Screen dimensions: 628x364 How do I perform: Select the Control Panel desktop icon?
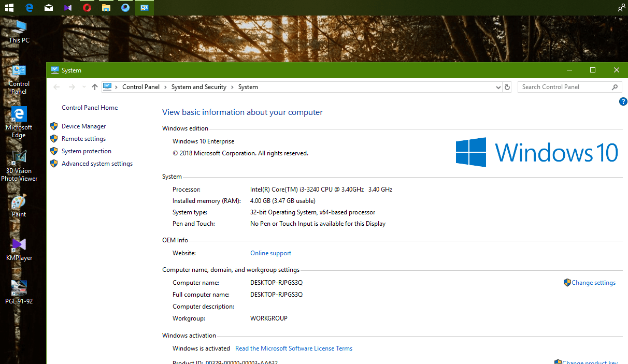pyautogui.click(x=19, y=79)
